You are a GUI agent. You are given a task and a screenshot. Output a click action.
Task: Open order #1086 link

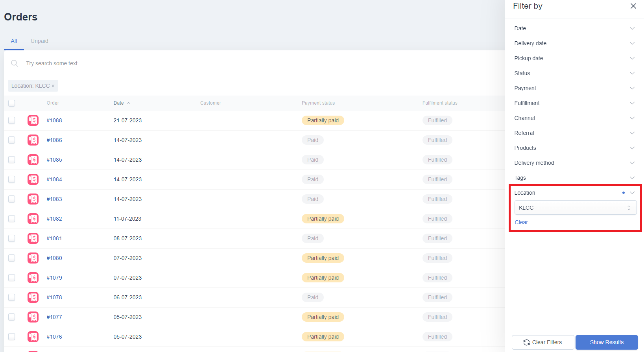54,140
